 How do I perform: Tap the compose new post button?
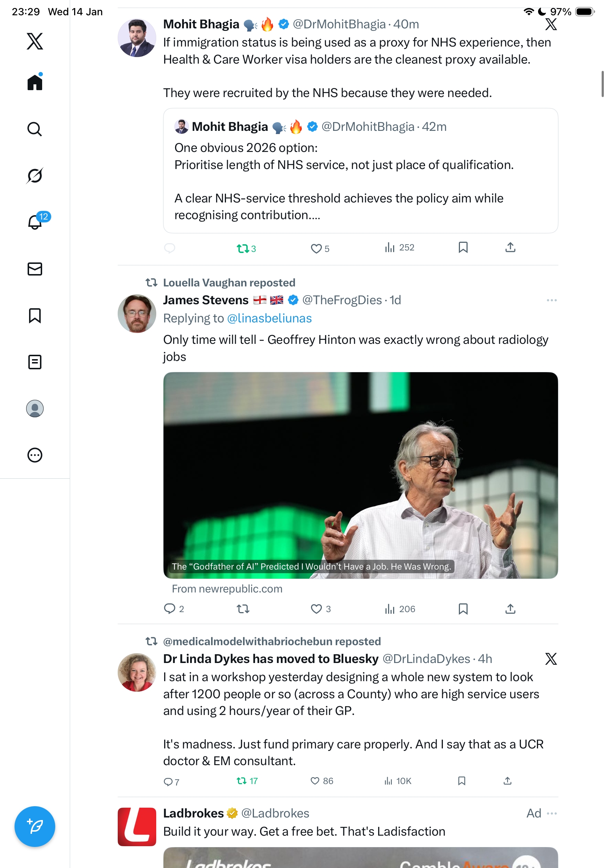point(35,827)
